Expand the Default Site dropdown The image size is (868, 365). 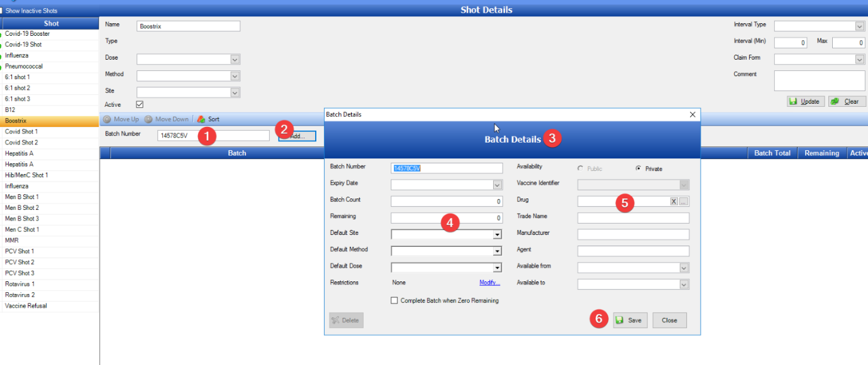click(x=497, y=234)
